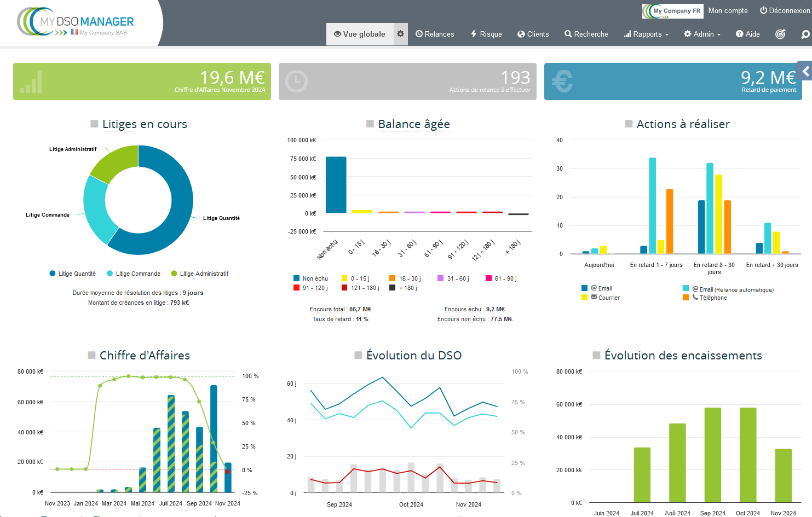Viewport: 812px width, 517px height.
Task: Click the euro icon on payment tile
Action: point(562,82)
